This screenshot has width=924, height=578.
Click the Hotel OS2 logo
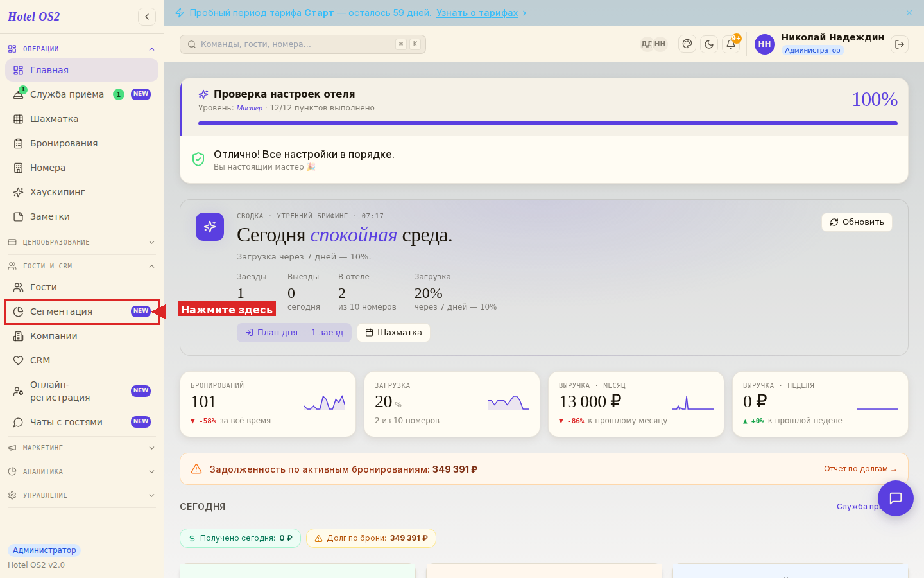34,17
